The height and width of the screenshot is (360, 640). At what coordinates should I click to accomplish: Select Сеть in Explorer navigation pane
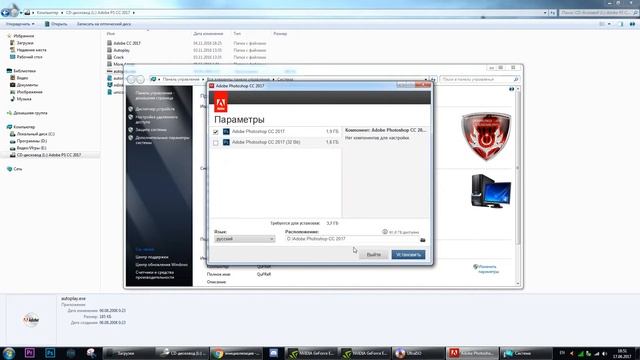coord(18,169)
